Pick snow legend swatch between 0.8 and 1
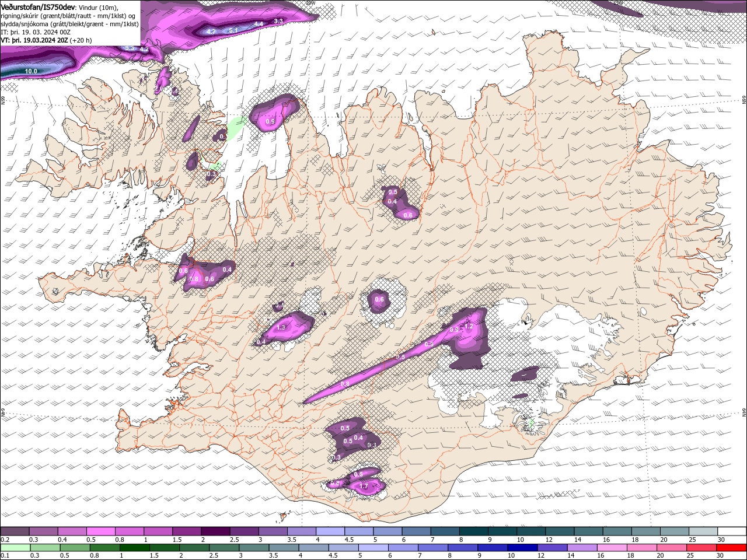The height and width of the screenshot is (560, 747). [x=129, y=532]
